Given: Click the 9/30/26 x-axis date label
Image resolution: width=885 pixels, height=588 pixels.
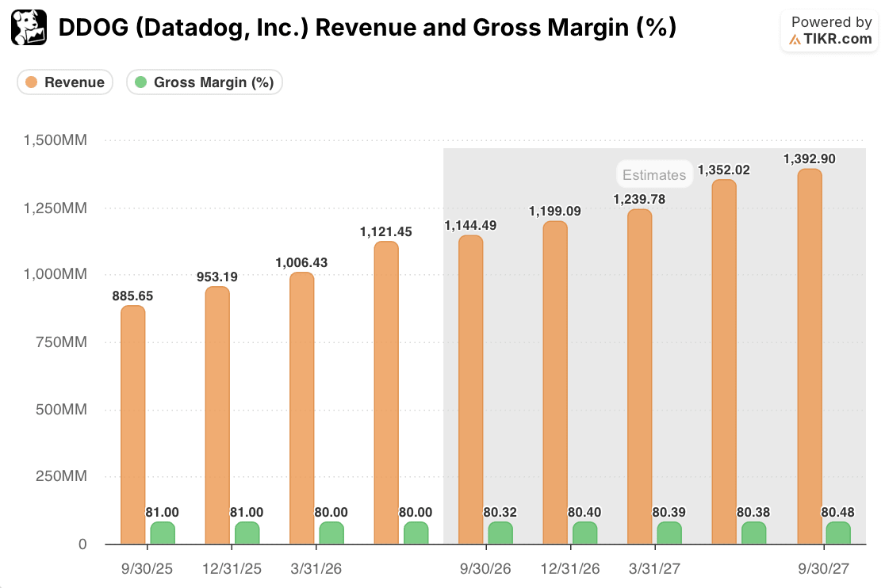Looking at the screenshot, I should click(485, 569).
